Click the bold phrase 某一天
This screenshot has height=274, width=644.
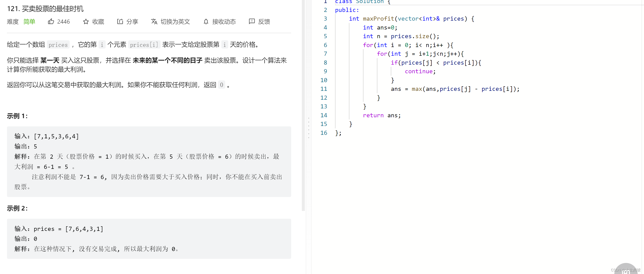click(x=50, y=60)
